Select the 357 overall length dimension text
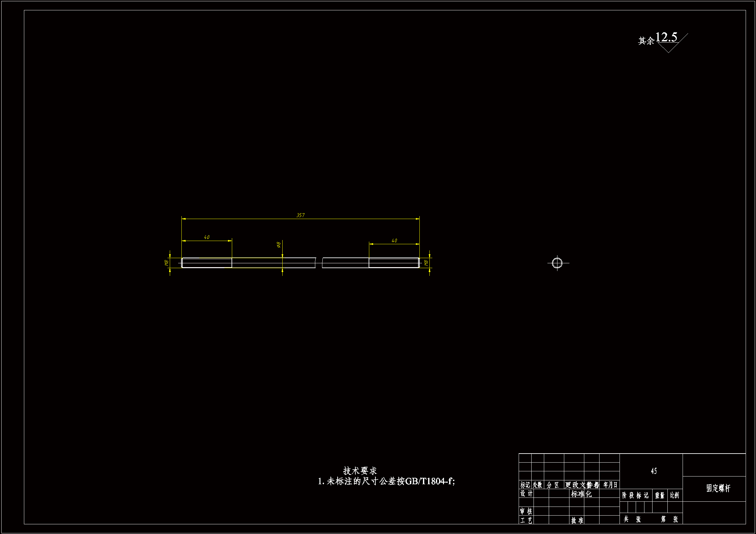The width and height of the screenshot is (756, 534). (x=300, y=215)
